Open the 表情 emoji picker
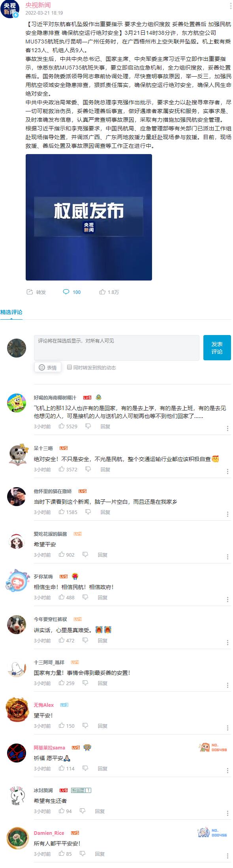The width and height of the screenshot is (233, 868). pyautogui.click(x=48, y=367)
